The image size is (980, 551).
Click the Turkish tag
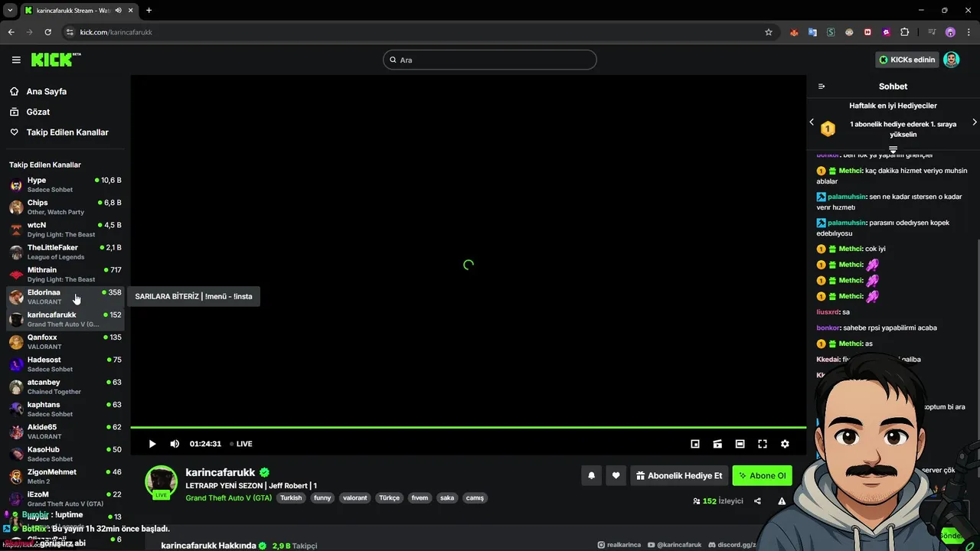[x=291, y=497]
